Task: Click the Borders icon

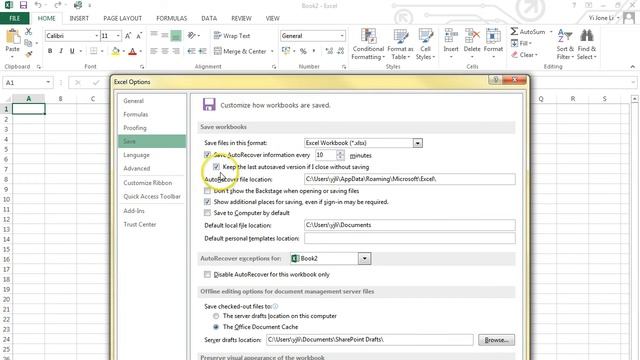Action: pyautogui.click(x=93, y=51)
